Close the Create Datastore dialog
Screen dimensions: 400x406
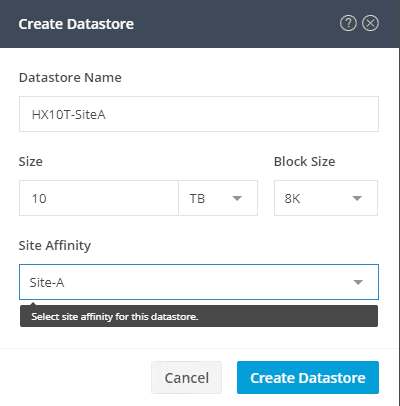click(x=370, y=23)
